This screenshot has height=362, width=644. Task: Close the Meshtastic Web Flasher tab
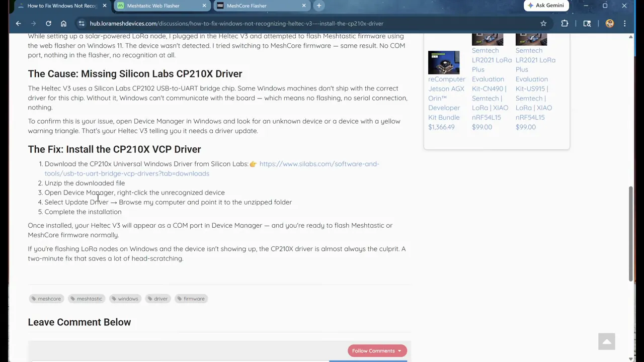tap(204, 6)
